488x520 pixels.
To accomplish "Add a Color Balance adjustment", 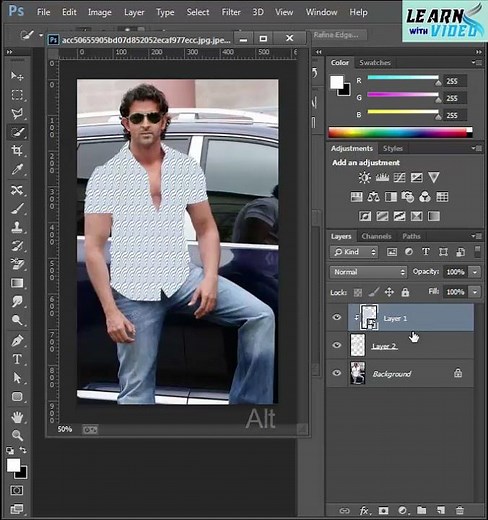I will pyautogui.click(x=373, y=197).
